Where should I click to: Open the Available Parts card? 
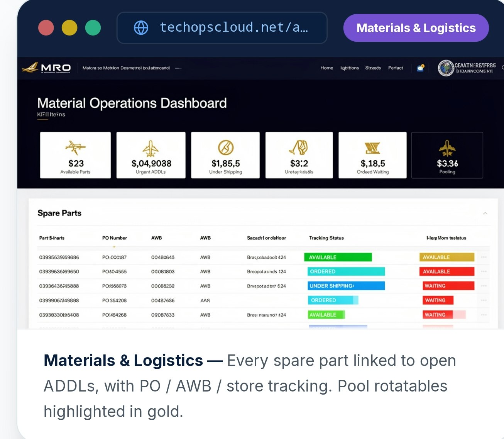coord(75,155)
